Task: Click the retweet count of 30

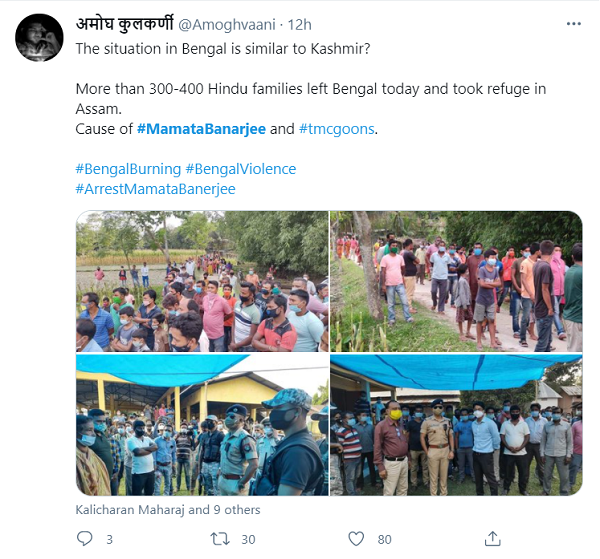Action: (x=247, y=540)
